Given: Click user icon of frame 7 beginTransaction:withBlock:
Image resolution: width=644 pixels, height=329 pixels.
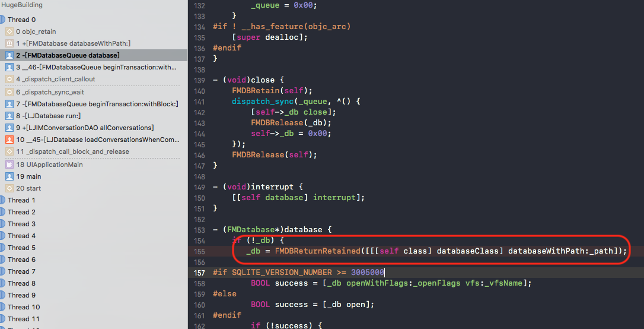Looking at the screenshot, I should [9, 104].
